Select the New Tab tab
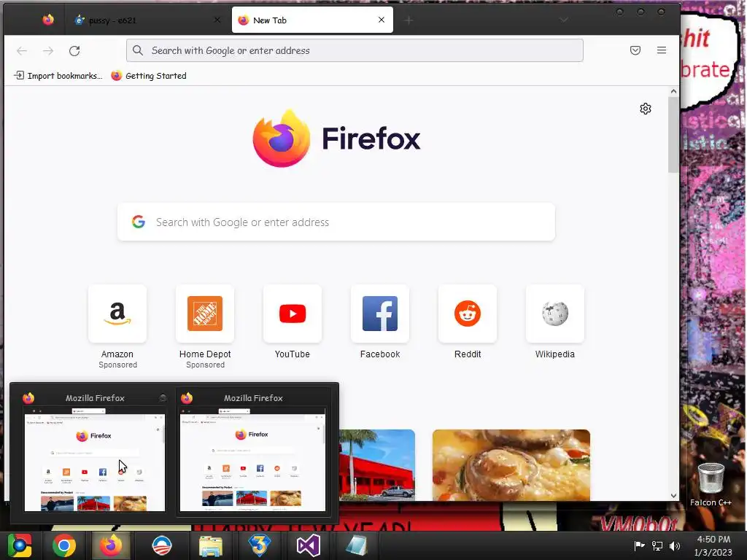 pyautogui.click(x=312, y=20)
